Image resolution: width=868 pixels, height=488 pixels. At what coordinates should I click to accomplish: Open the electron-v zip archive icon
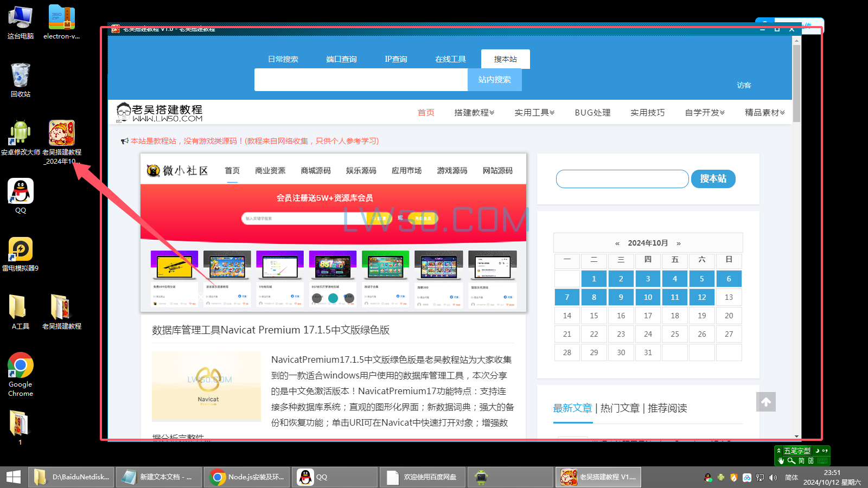tap(61, 18)
